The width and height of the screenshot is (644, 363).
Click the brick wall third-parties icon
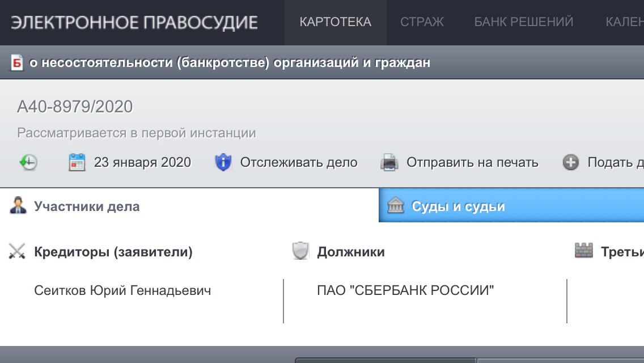(583, 251)
